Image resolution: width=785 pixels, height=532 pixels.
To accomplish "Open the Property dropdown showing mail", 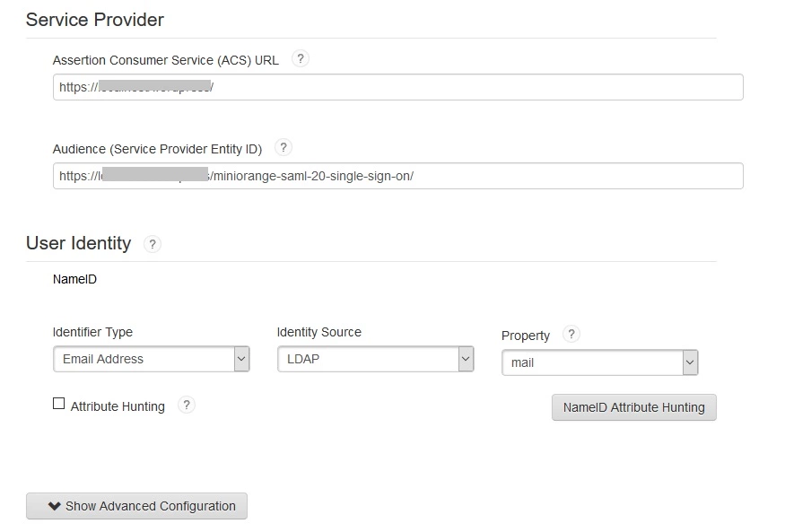I will [600, 362].
